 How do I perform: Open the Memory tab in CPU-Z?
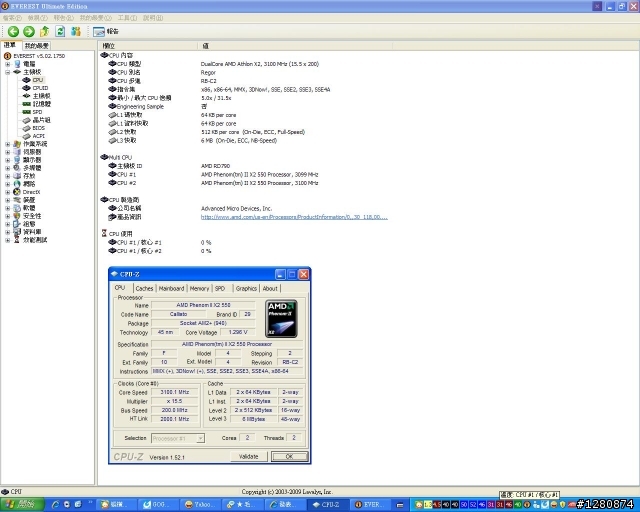[200, 288]
